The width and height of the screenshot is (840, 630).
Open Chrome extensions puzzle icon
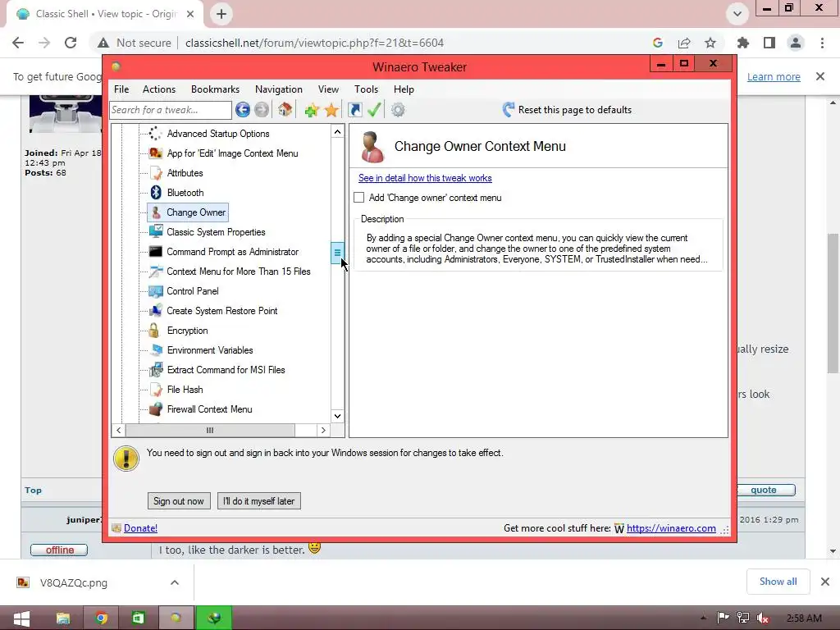tap(743, 43)
